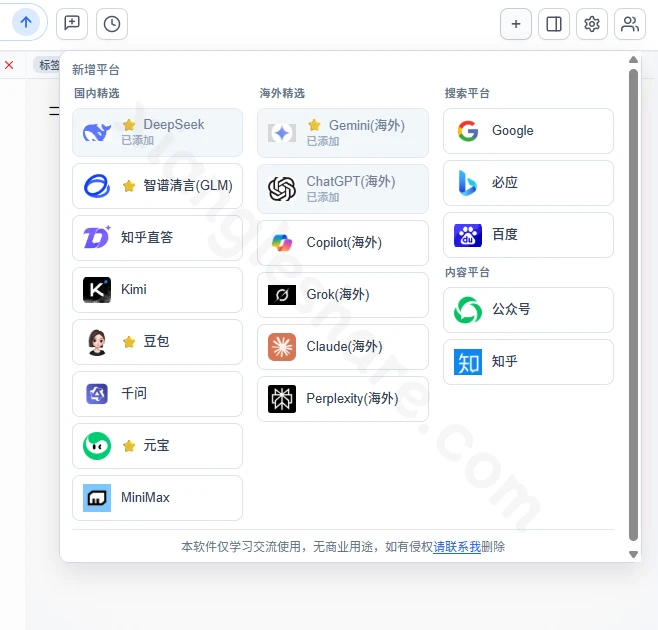This screenshot has height=630, width=658.
Task: Add 智谱清言(GLM) platform
Action: coord(157,186)
